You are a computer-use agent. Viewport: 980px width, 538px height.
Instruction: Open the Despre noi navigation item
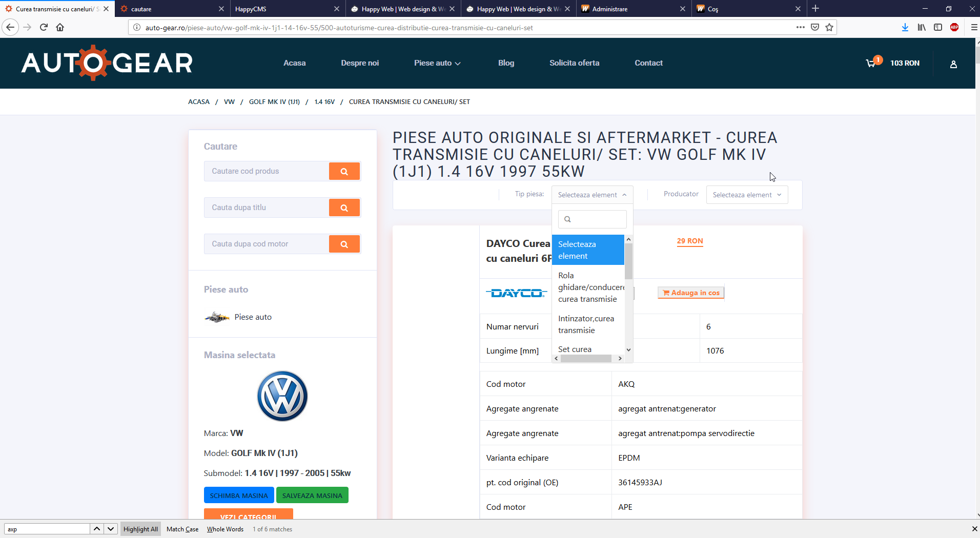tap(360, 63)
